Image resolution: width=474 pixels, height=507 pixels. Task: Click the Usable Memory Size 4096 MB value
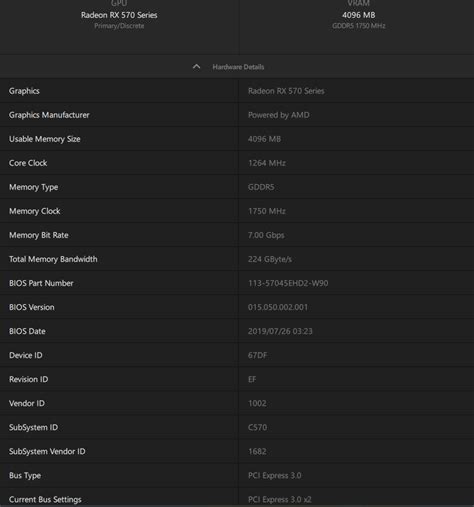[264, 139]
